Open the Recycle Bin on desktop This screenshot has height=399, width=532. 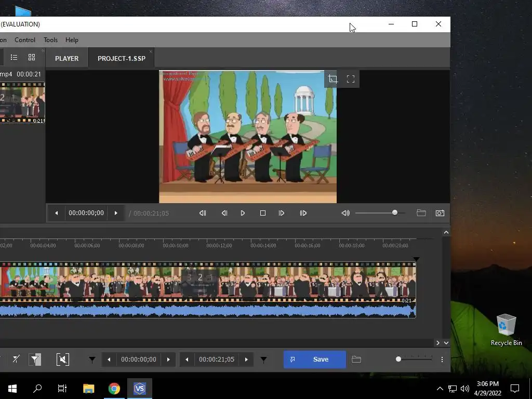pos(506,330)
